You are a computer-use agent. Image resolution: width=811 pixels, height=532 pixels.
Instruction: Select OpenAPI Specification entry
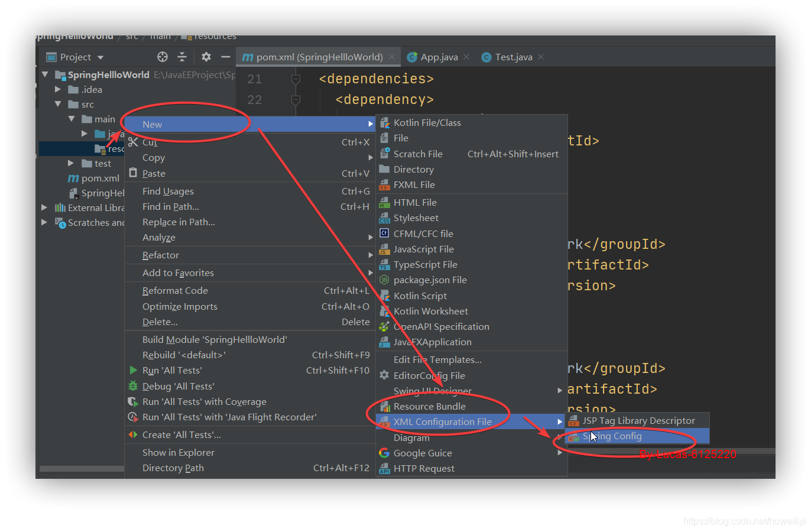click(x=472, y=326)
